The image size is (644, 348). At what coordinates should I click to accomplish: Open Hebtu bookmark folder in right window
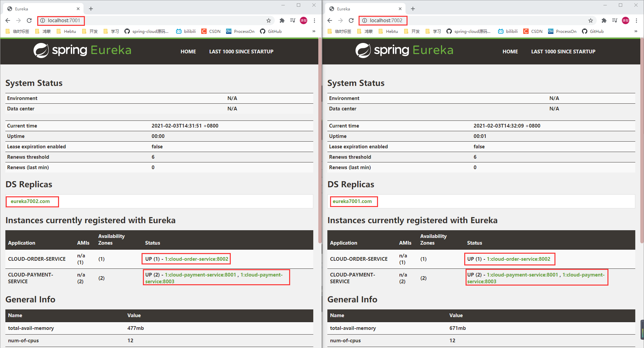click(x=388, y=31)
